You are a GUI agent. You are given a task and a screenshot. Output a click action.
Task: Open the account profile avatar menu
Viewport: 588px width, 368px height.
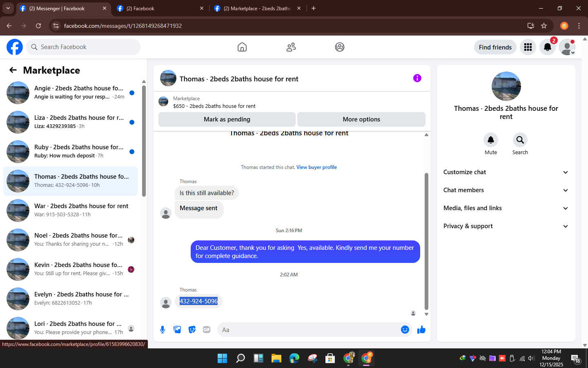tap(567, 47)
